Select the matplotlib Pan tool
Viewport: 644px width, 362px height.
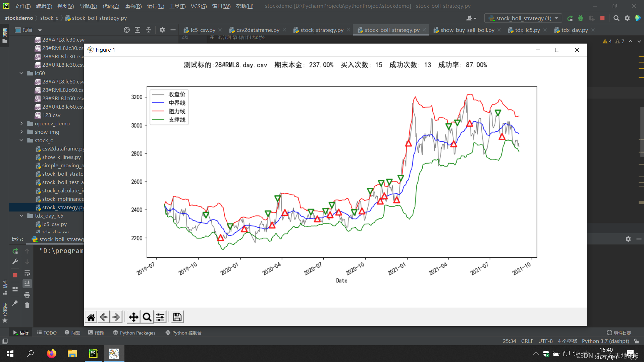tap(133, 317)
